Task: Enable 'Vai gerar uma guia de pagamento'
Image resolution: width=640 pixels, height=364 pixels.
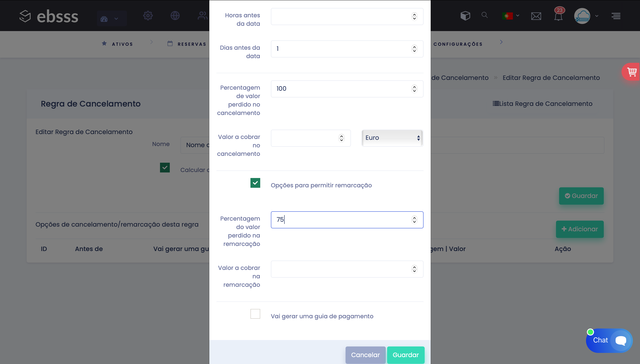Action: tap(255, 314)
